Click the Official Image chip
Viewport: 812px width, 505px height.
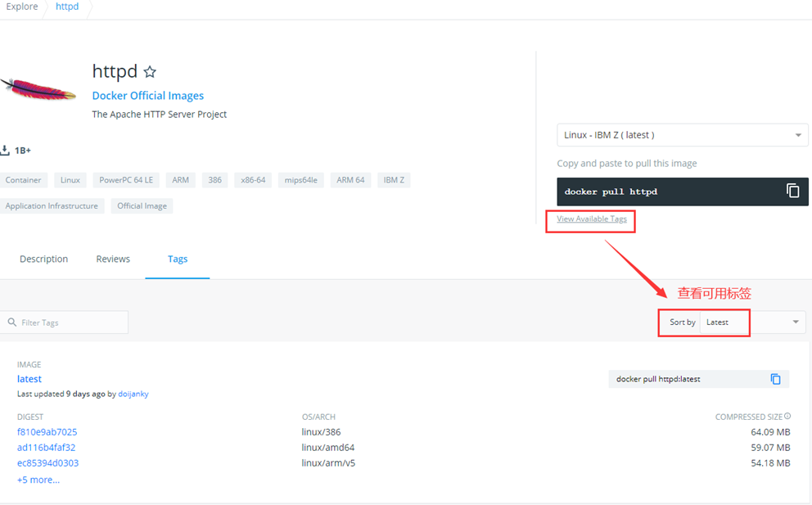click(x=142, y=206)
